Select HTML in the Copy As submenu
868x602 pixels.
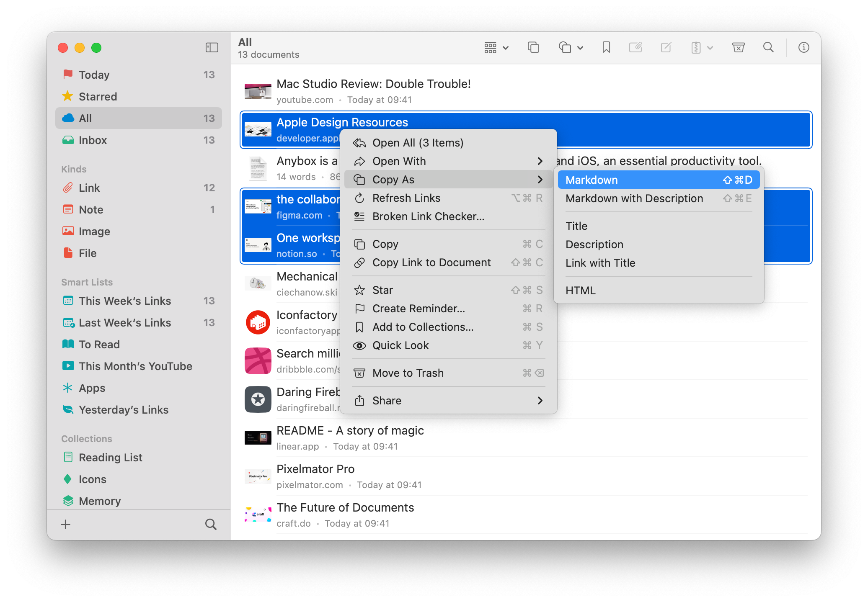580,291
